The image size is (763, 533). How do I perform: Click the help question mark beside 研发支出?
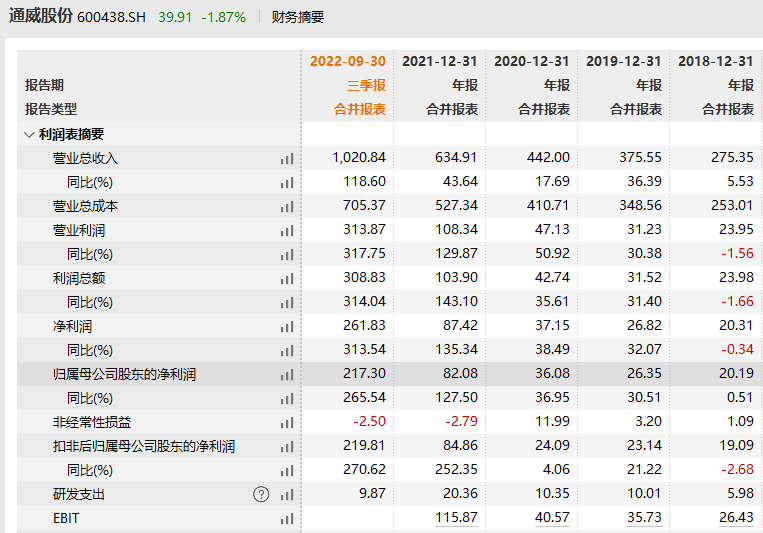[x=261, y=495]
